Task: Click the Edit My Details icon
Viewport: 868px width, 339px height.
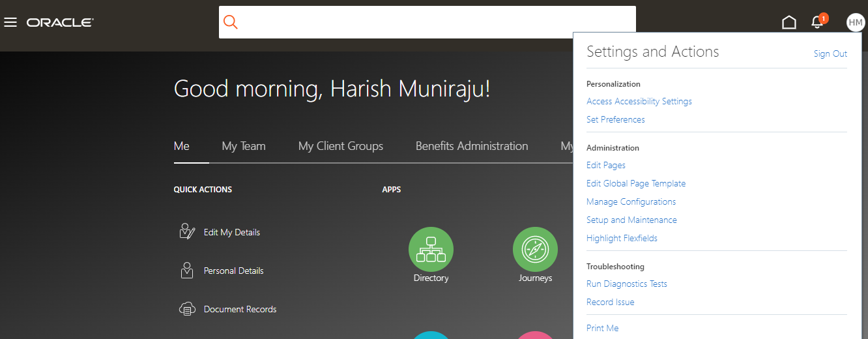Action: (x=187, y=231)
